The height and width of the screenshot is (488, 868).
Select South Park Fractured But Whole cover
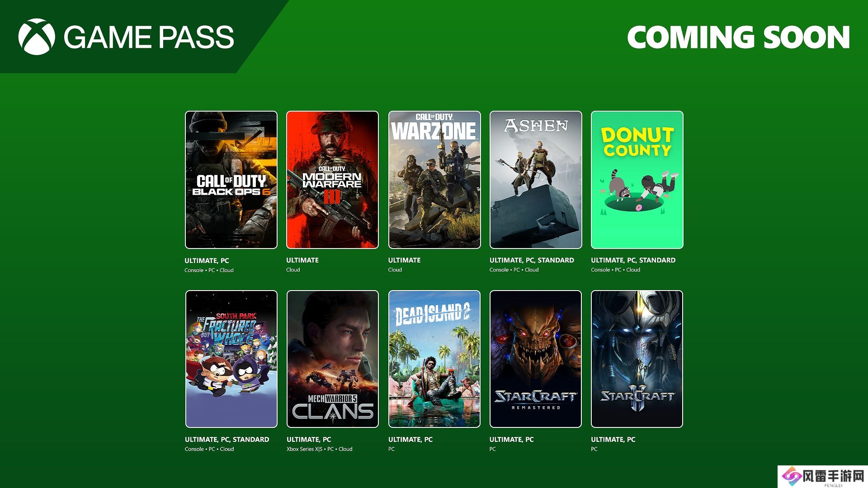(231, 359)
